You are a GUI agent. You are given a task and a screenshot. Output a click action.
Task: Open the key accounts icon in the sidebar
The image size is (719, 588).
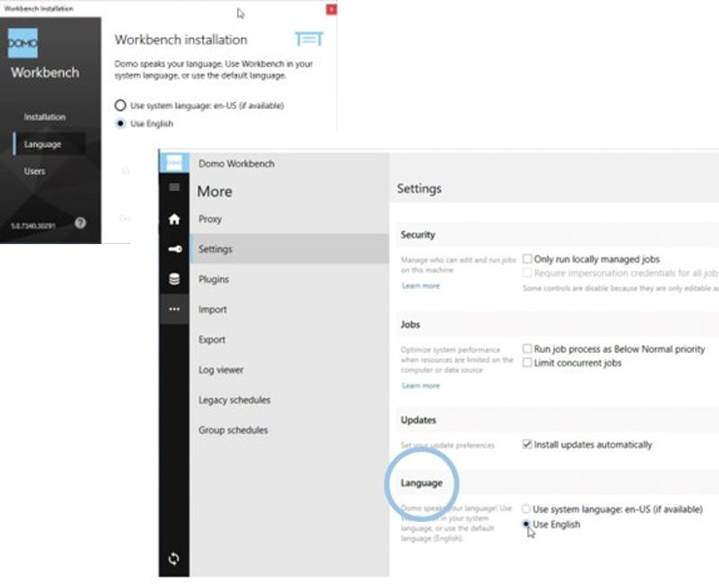point(175,249)
